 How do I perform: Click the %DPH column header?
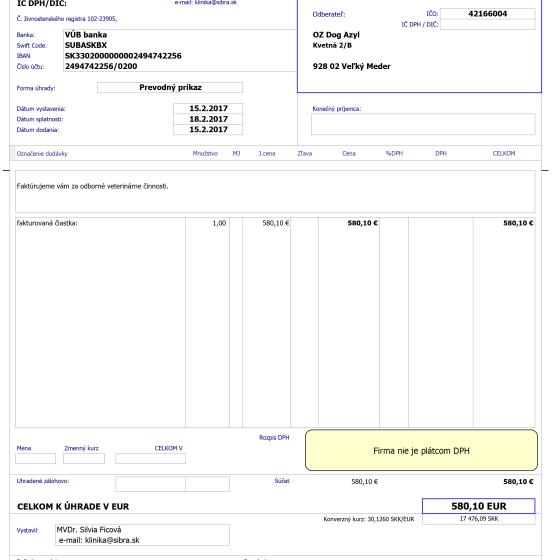tap(394, 154)
